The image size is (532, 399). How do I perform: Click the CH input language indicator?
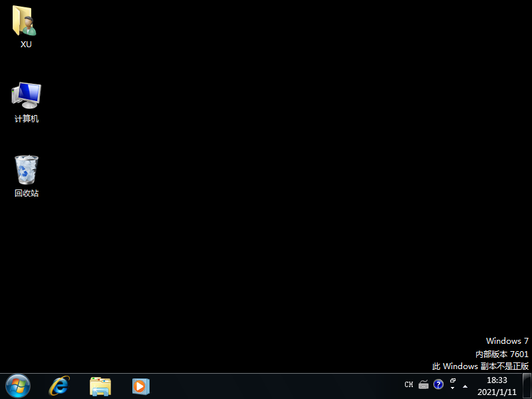pos(409,384)
